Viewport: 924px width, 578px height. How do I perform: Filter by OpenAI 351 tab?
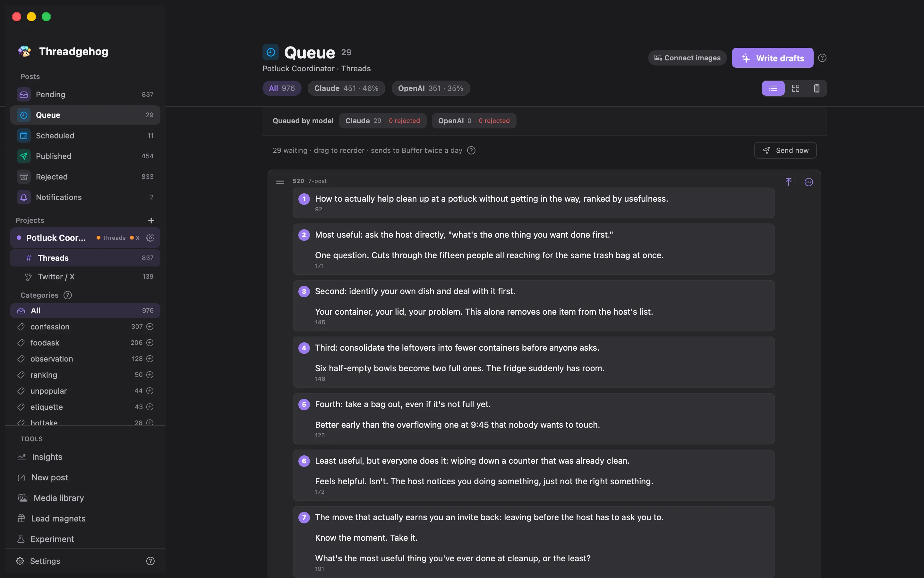pos(431,88)
